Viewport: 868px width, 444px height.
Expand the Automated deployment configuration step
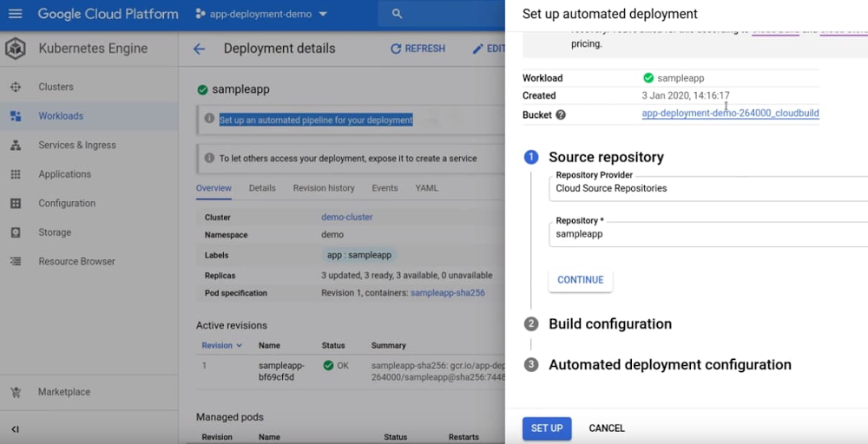(x=670, y=365)
